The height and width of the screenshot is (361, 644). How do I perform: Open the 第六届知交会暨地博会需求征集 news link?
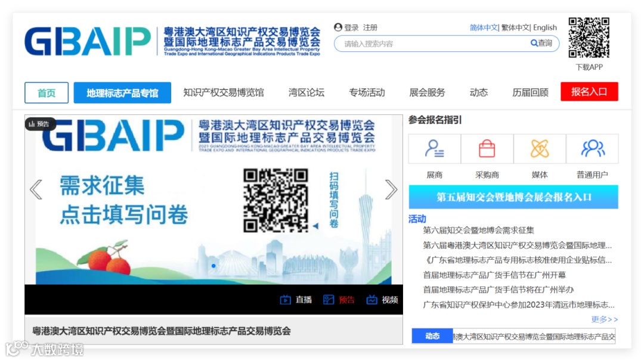click(478, 230)
